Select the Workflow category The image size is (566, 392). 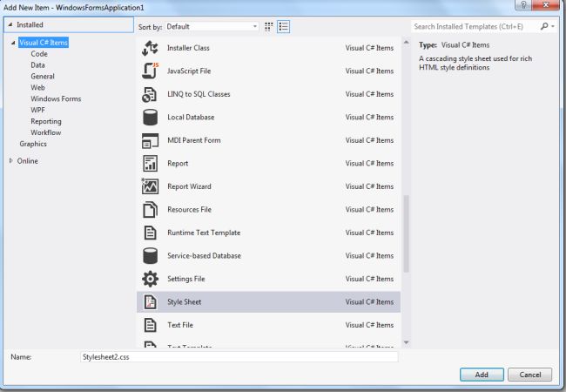coord(45,132)
